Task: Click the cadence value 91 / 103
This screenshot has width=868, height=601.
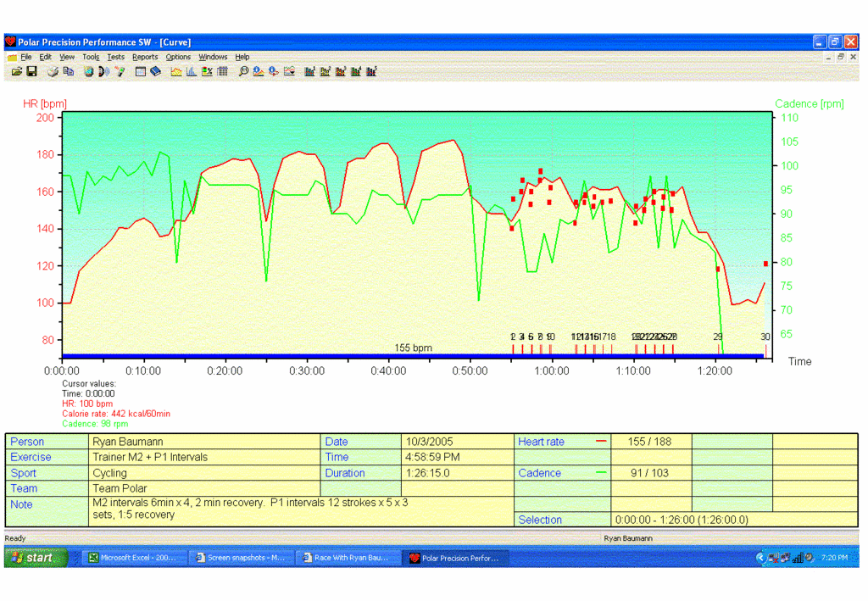Action: click(x=649, y=473)
